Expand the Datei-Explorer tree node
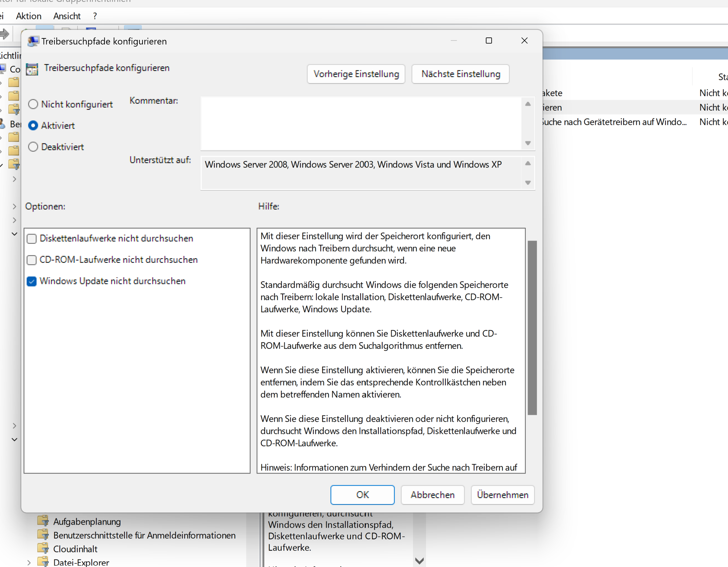The image size is (728, 567). click(29, 562)
